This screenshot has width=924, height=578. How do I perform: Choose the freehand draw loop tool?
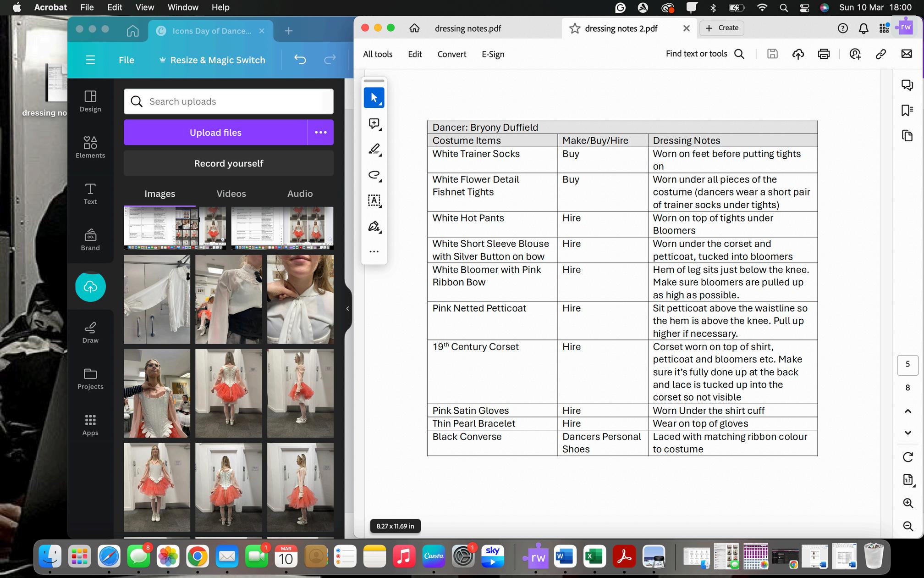tap(374, 175)
